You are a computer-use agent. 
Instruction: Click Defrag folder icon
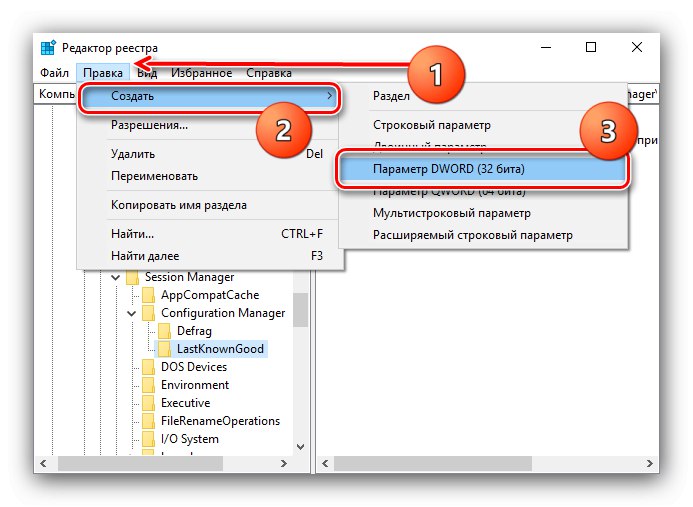point(164,331)
